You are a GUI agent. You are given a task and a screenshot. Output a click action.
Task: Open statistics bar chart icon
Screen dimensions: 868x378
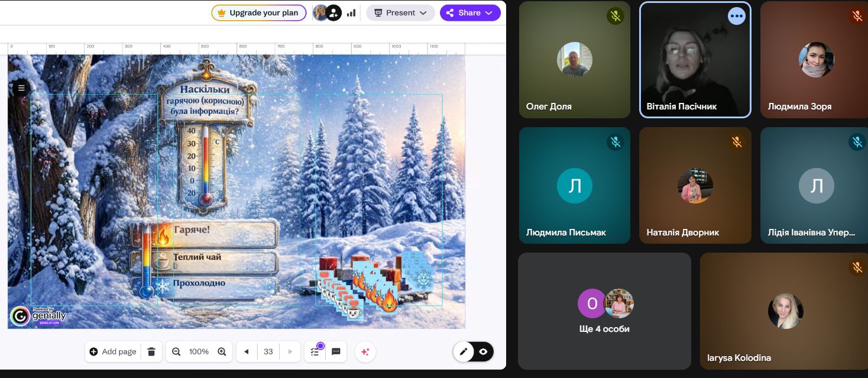pos(351,13)
